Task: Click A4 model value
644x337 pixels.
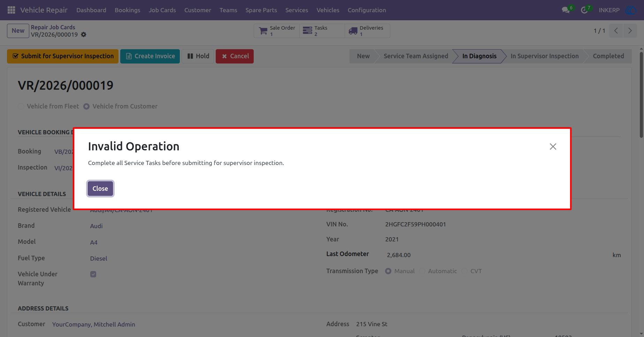Action: coord(94,242)
